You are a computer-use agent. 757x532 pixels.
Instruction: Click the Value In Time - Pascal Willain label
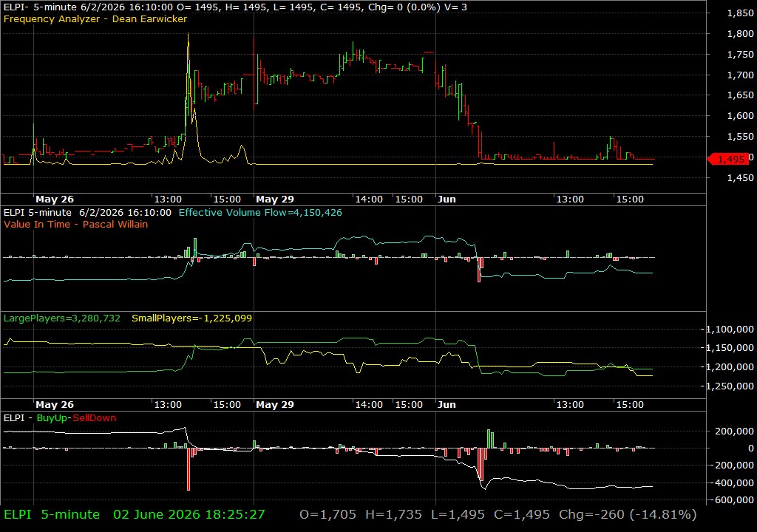tap(76, 224)
